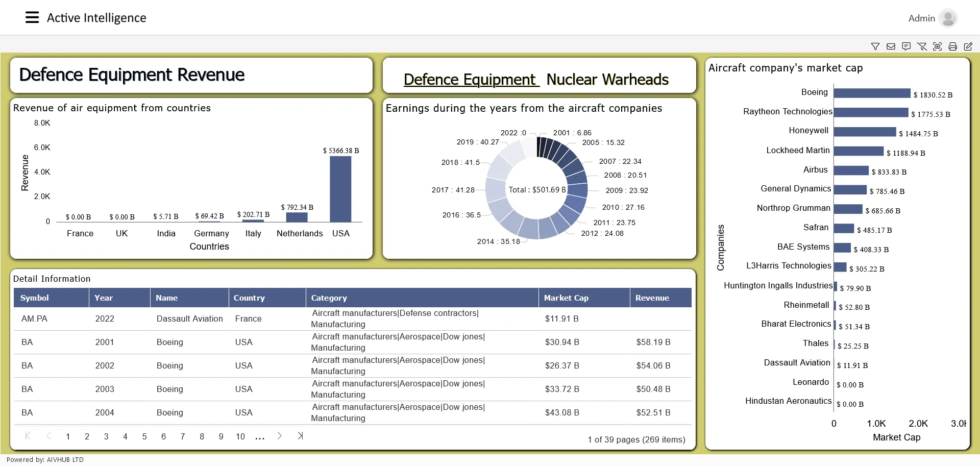
Task: Select the Safran market cap bar
Action: click(844, 228)
